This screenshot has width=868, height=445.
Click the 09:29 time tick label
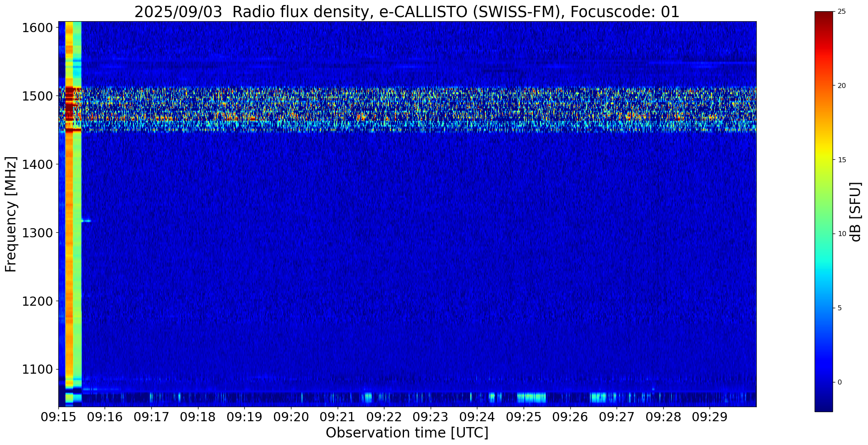[710, 417]
